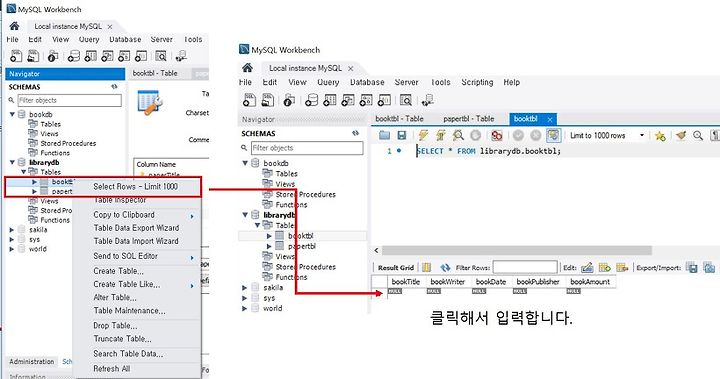Viewport: 720px width, 379px height.
Task: Commit transaction checkmark icon
Action: point(518,135)
